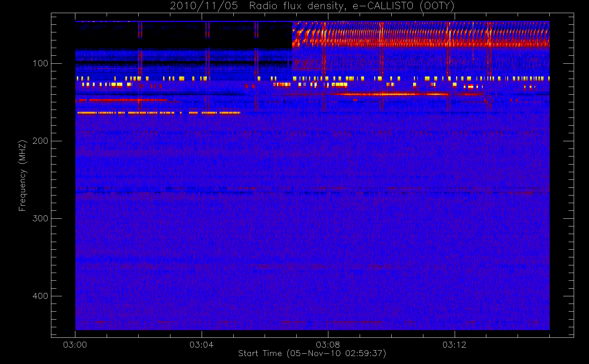Viewport: 589px width, 364px height.
Task: Click the '400' frequency tick label
Action: (x=40, y=296)
